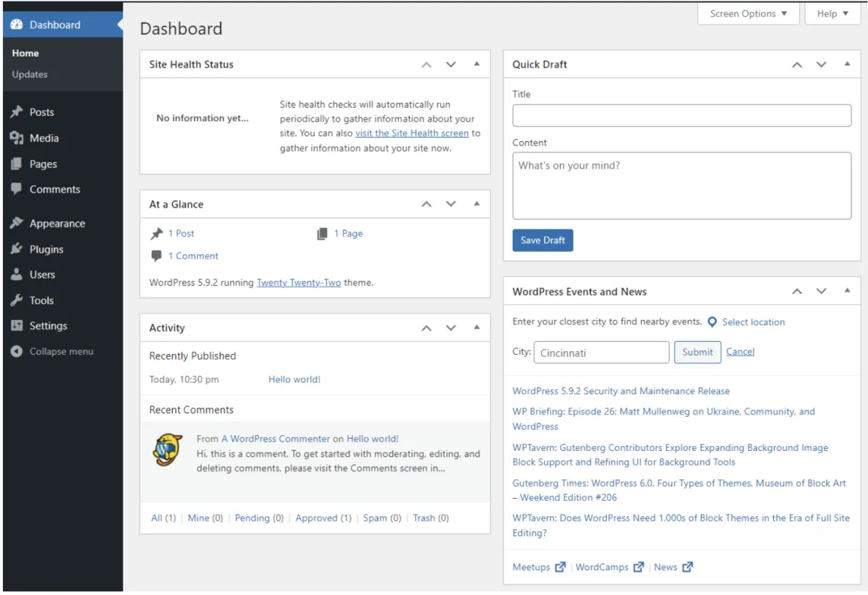
Task: Click the Media icon in sidebar
Action: 17,138
